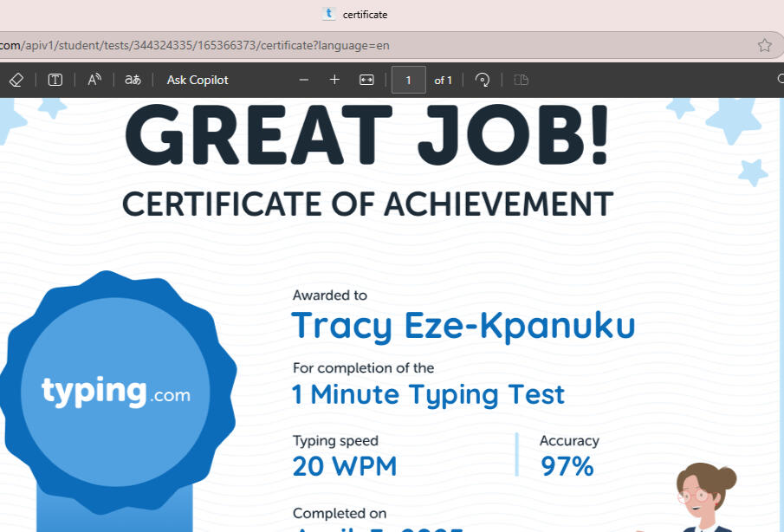This screenshot has height=532, width=784.
Task: Click Ask Copilot button
Action: [198, 80]
